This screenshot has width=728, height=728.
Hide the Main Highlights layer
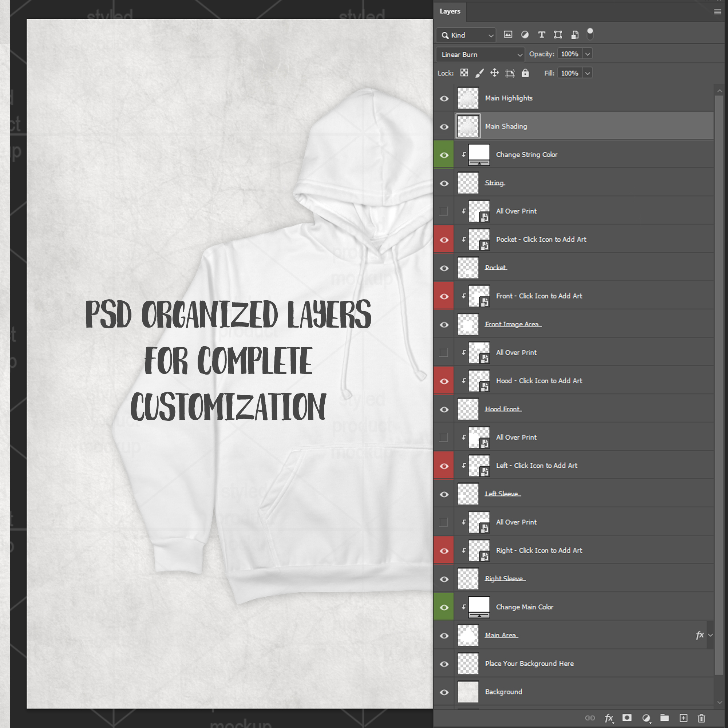(x=444, y=98)
